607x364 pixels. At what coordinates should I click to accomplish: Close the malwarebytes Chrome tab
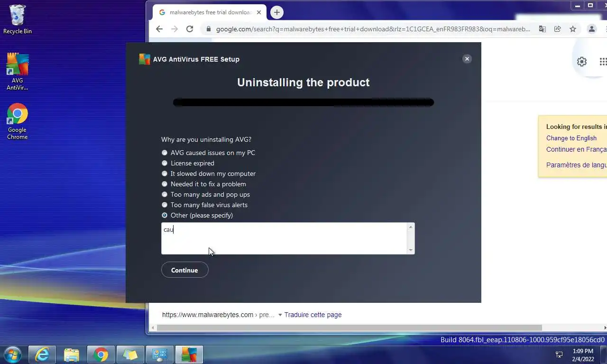[x=258, y=12]
